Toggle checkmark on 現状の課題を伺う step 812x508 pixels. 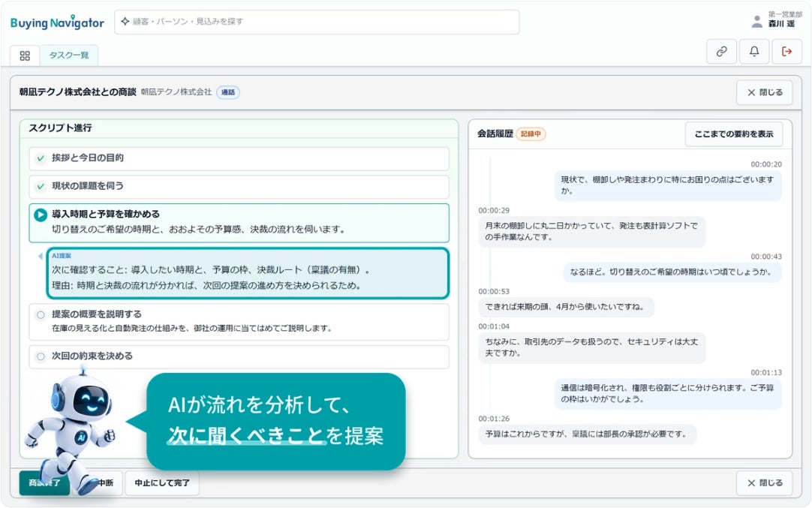point(41,186)
